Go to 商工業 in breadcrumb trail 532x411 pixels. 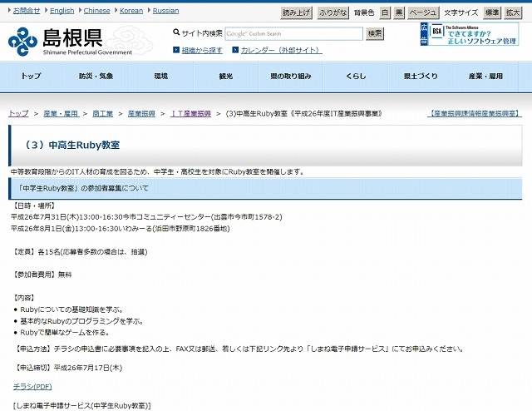coord(103,113)
